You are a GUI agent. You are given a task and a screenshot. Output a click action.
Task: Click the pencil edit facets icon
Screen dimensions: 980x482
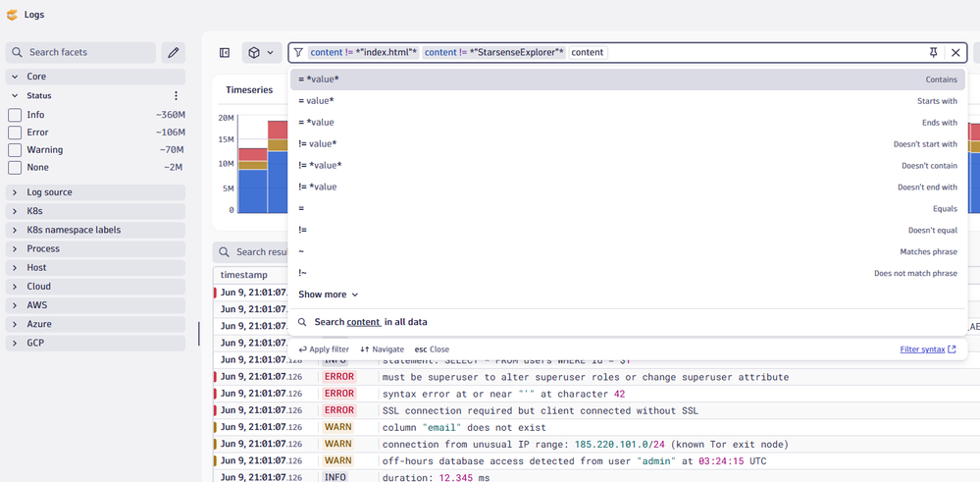tap(173, 52)
